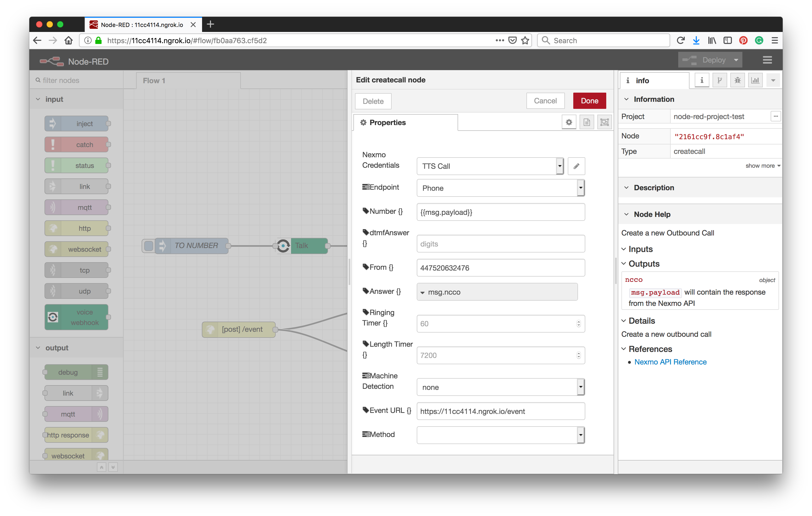Click the browser back arrow

[37, 41]
